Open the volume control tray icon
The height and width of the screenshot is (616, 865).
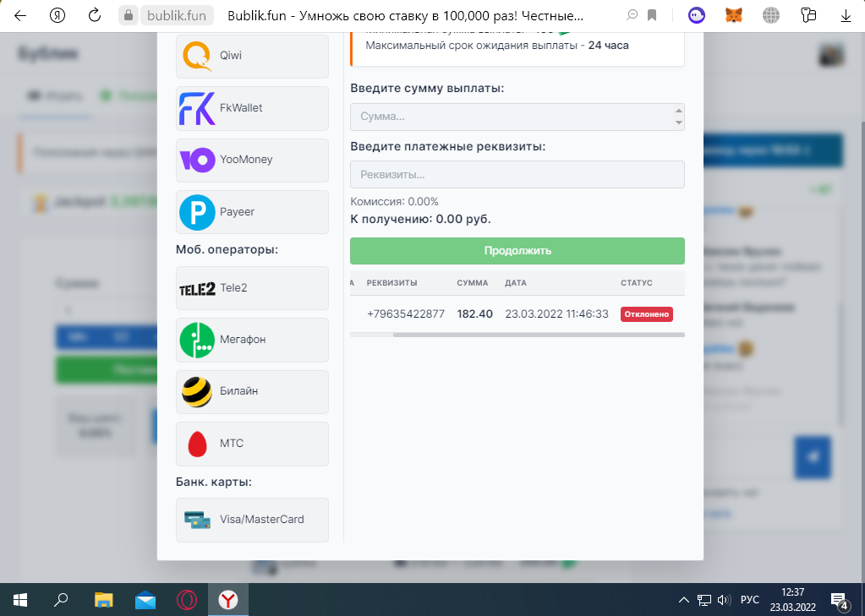coord(724,600)
